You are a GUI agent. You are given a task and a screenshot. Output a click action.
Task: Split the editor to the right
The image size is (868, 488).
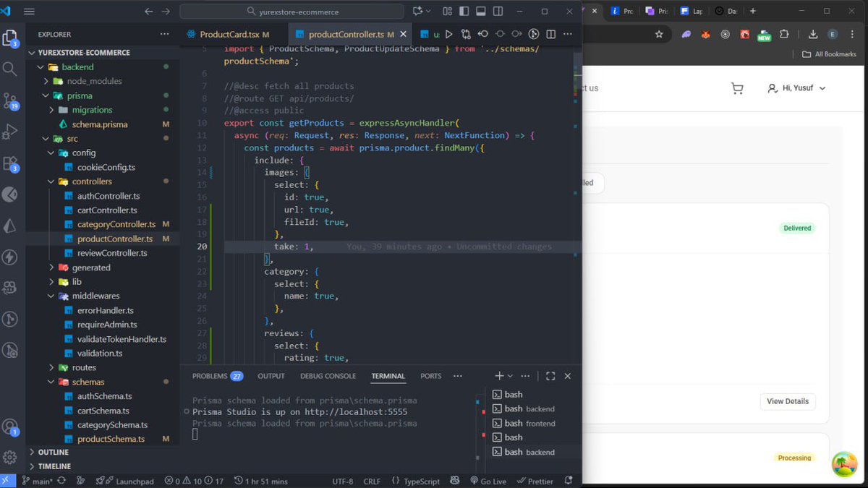(x=551, y=34)
